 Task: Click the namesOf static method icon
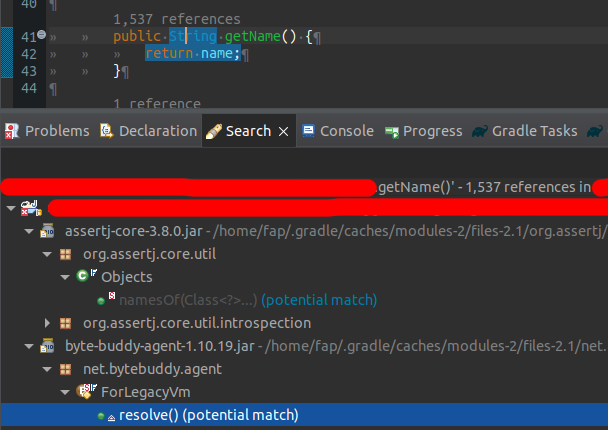click(x=106, y=299)
